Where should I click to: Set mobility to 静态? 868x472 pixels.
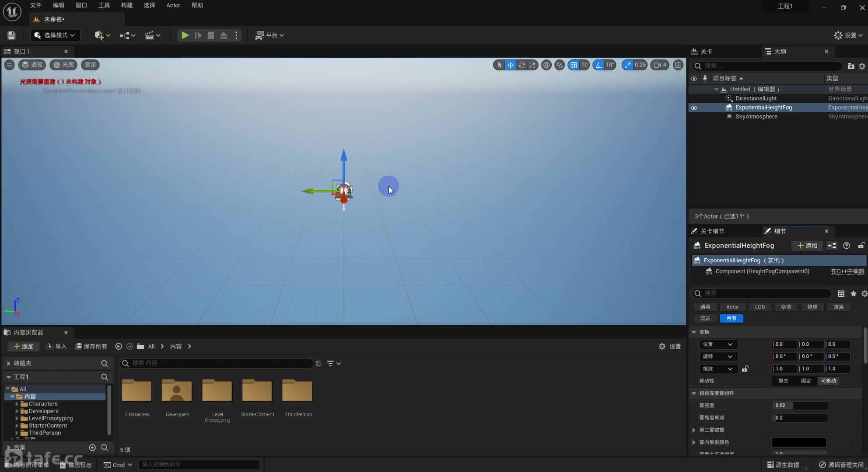[783, 381]
